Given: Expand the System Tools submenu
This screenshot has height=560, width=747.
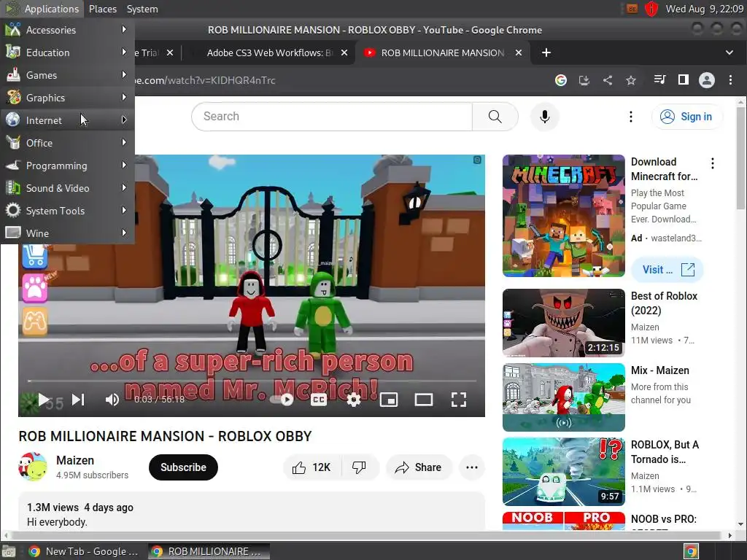Looking at the screenshot, I should (x=67, y=211).
